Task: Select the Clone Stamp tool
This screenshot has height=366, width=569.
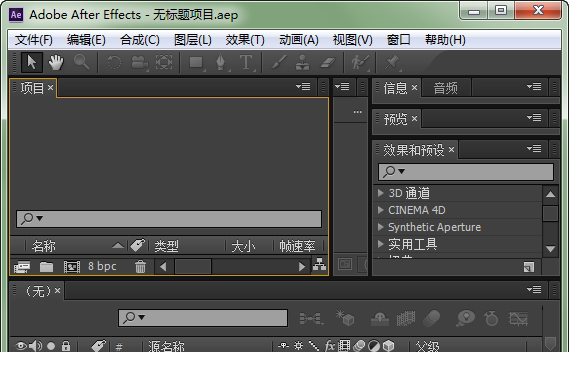Action: (x=302, y=62)
